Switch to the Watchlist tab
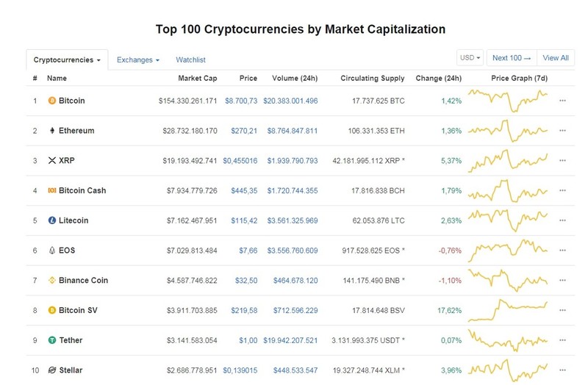The width and height of the screenshot is (588, 385). (x=190, y=60)
